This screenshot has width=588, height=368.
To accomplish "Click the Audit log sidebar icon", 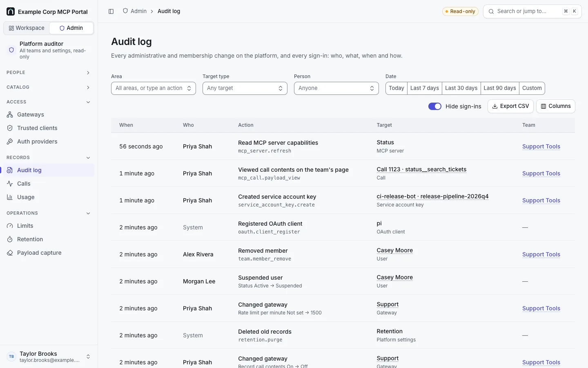I will click(x=10, y=170).
